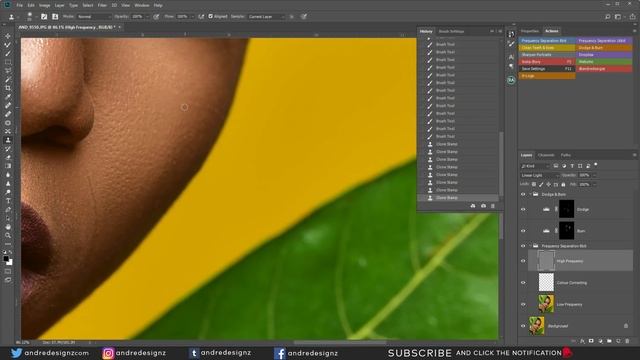Select the Crop tool
640x360 pixels.
tap(8, 88)
